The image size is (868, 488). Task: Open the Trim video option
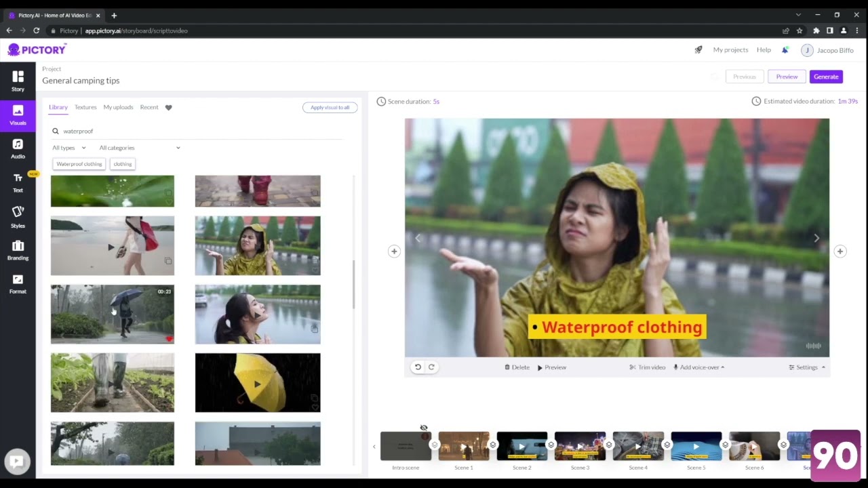click(648, 367)
